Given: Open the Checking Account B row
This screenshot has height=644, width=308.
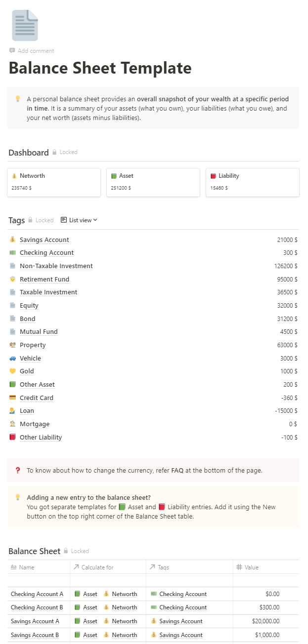Looking at the screenshot, I should pyautogui.click(x=37, y=608).
